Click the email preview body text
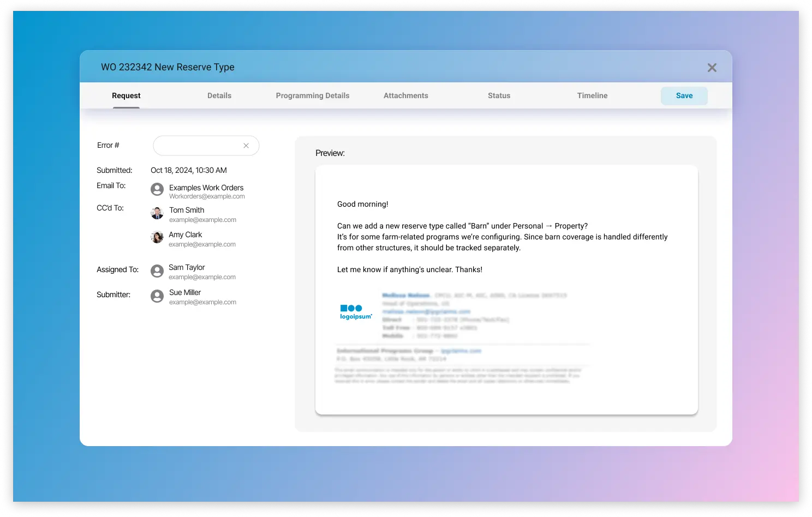 502,237
